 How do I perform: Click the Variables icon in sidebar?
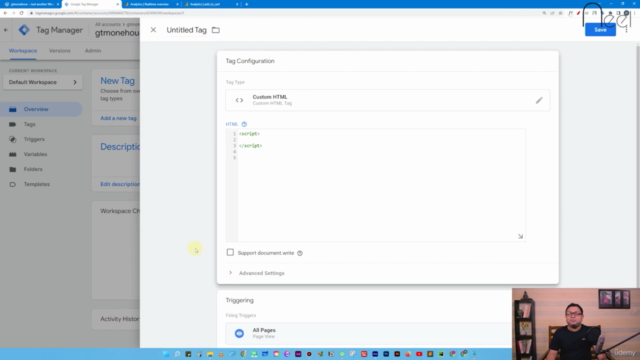pos(13,154)
